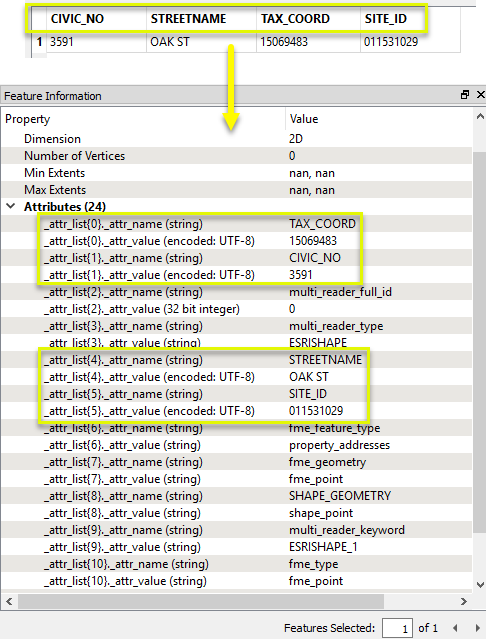The width and height of the screenshot is (486, 639).
Task: Select the _attr_list{4}._attr_name STREETNAME row
Action: 236,360
